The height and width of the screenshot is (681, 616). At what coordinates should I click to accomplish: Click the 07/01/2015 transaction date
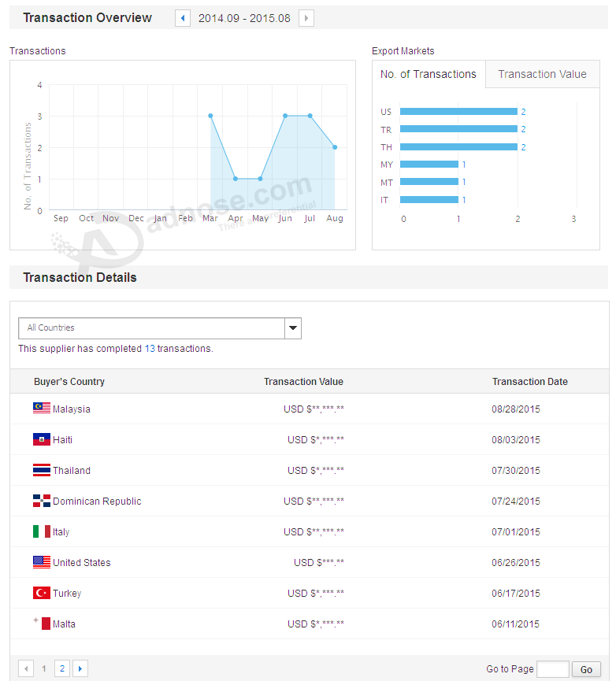click(x=516, y=532)
